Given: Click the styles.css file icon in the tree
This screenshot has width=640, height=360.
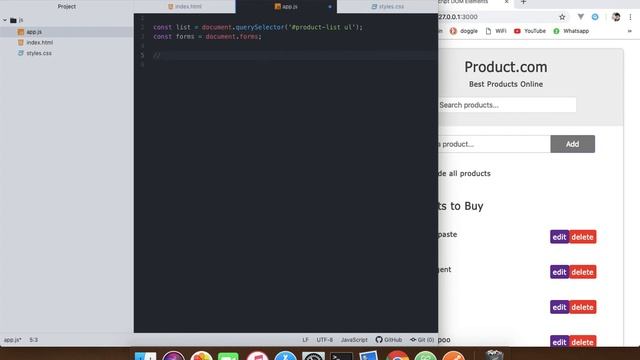Looking at the screenshot, I should (21, 53).
